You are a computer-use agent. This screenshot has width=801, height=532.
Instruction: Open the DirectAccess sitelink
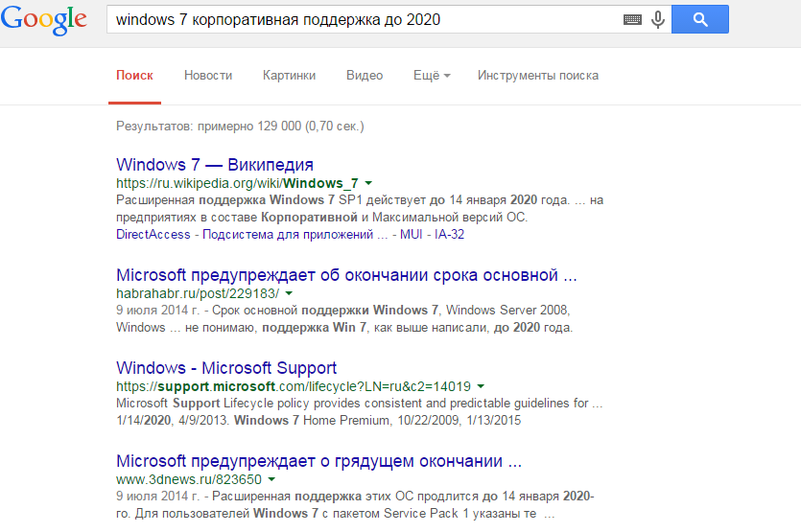(153, 234)
